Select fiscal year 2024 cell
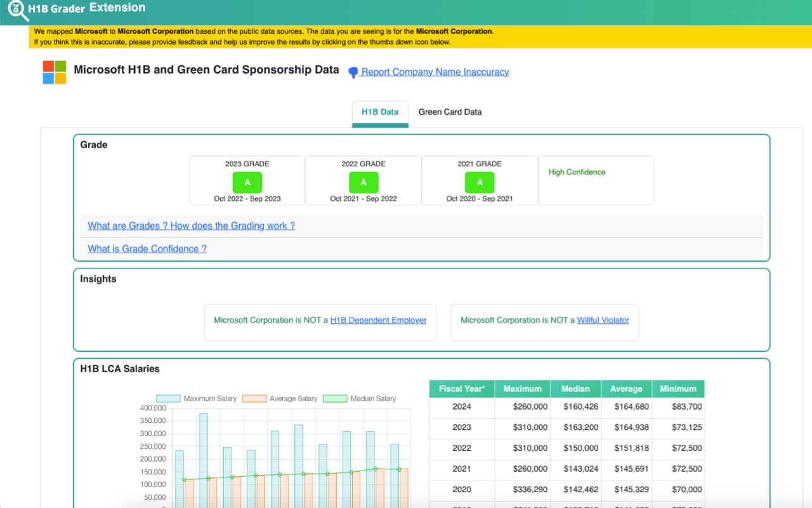This screenshot has height=508, width=812. tap(462, 407)
